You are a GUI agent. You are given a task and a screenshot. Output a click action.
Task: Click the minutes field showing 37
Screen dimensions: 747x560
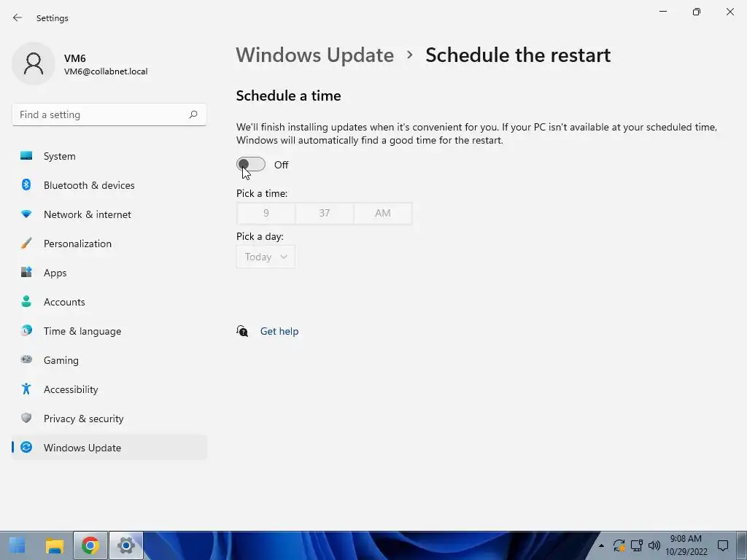[325, 213]
